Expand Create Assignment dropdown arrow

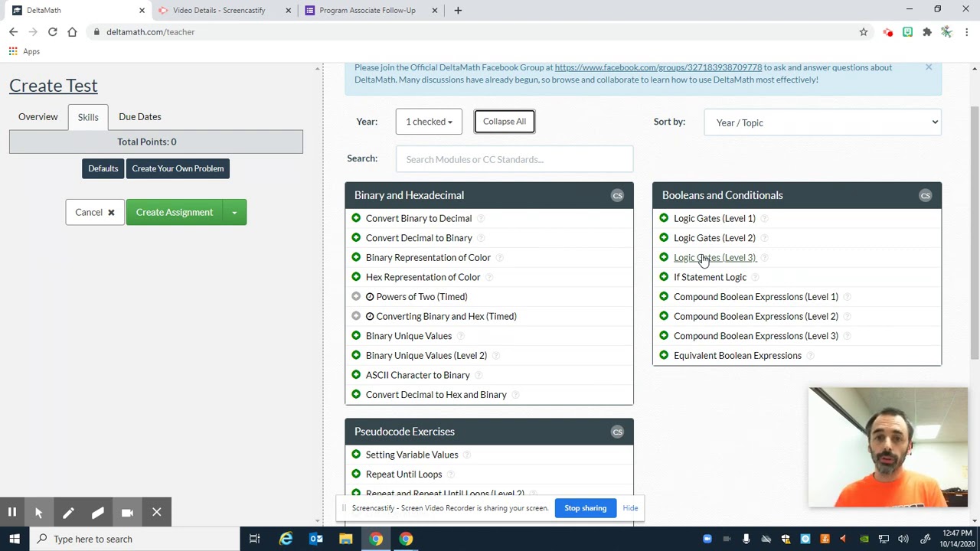coord(234,212)
